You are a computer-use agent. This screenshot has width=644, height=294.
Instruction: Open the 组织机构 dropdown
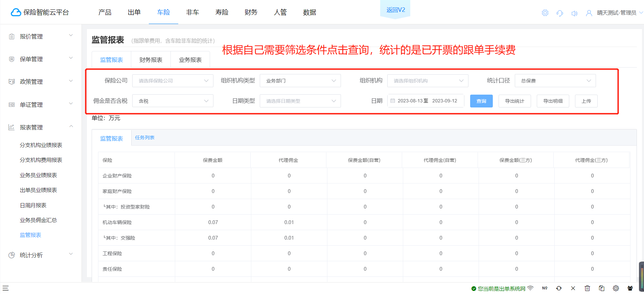point(428,81)
